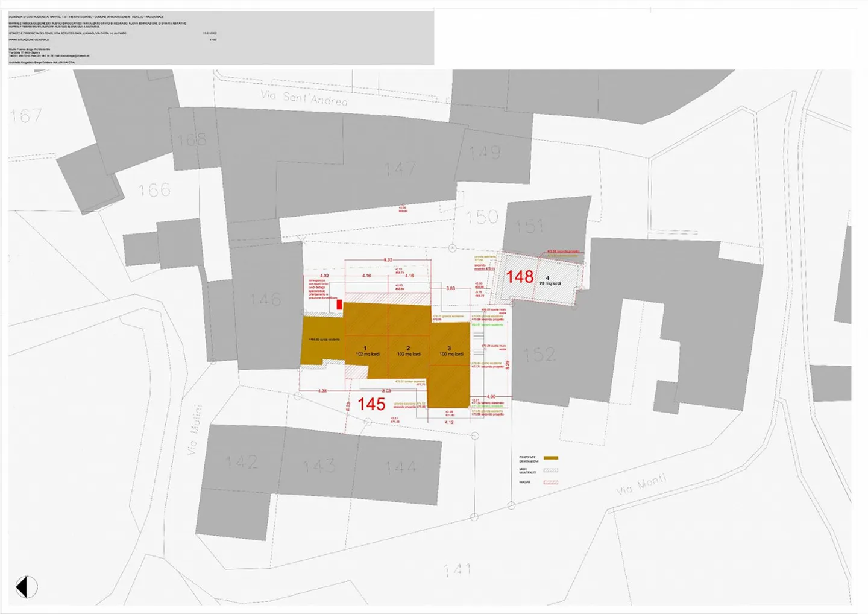Select the Via Monti street label

(640, 486)
